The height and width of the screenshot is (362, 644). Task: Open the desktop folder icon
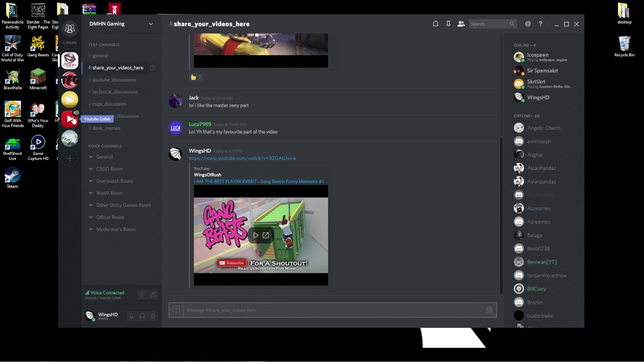(x=624, y=14)
